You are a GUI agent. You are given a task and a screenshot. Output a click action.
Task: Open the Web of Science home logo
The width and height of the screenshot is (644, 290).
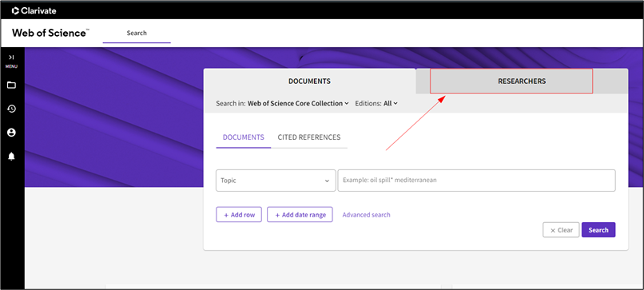click(x=50, y=33)
